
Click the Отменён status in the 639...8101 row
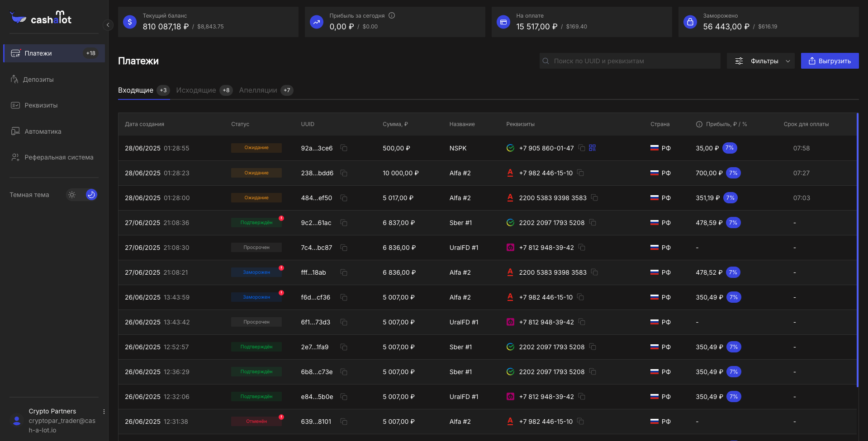pyautogui.click(x=256, y=422)
